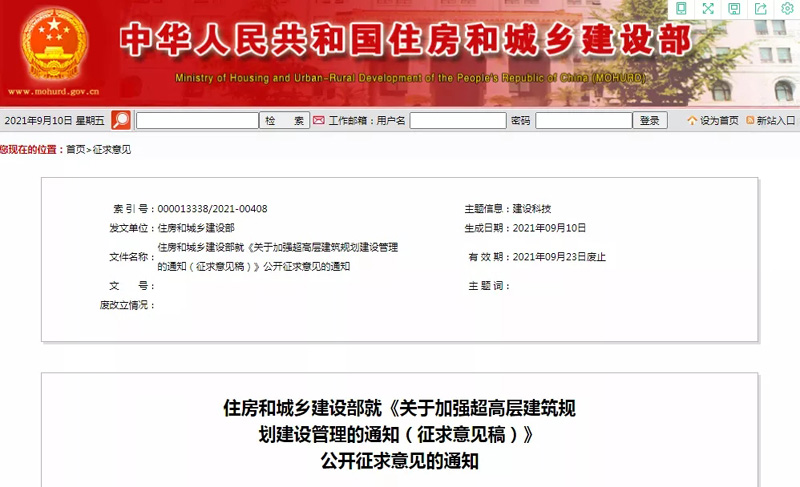800x487 pixels.
Task: Click the 新站入口 link
Action: pyautogui.click(x=776, y=120)
